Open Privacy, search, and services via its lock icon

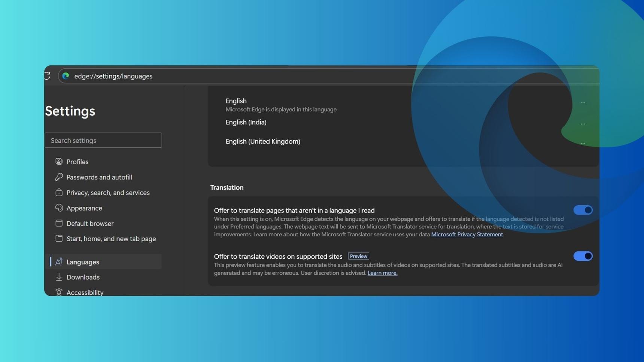click(x=59, y=192)
